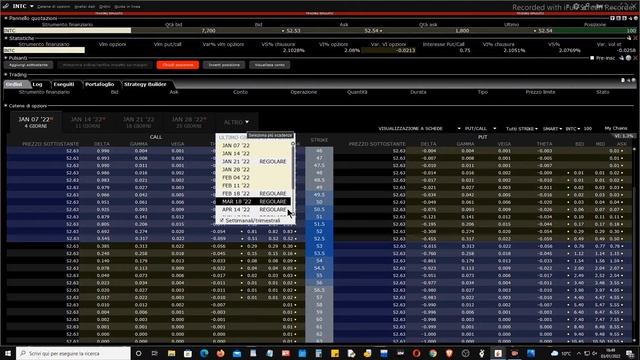Open Cortana from the taskbar
The height and width of the screenshot is (360, 640).
138,353
